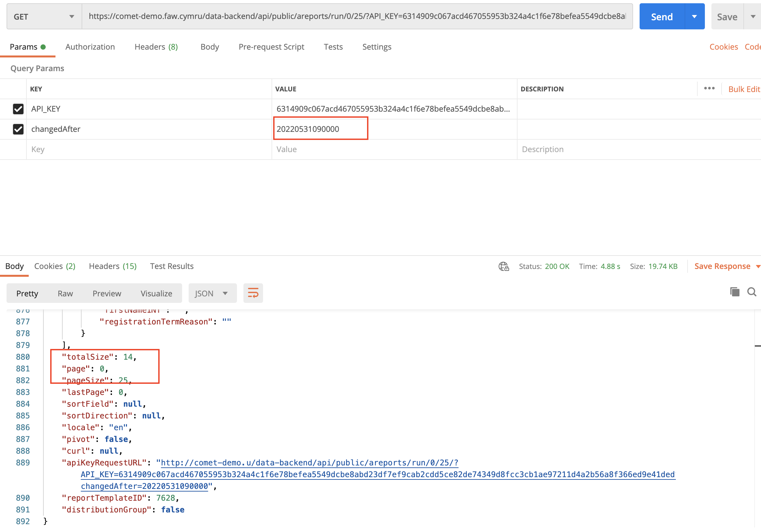Copy the response body to clipboard
Image resolution: width=761 pixels, height=532 pixels.
pyautogui.click(x=734, y=292)
